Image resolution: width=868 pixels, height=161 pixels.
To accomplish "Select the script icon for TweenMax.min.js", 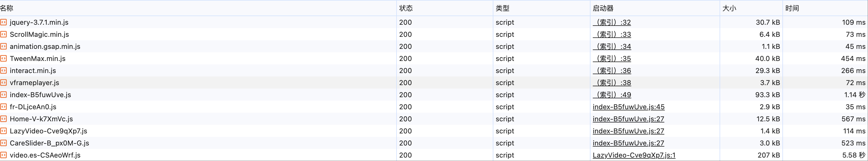I will tap(3, 58).
